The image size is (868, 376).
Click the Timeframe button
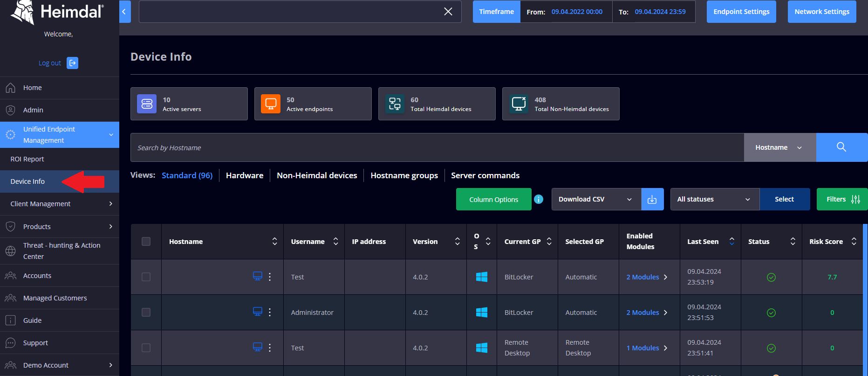[x=497, y=12]
